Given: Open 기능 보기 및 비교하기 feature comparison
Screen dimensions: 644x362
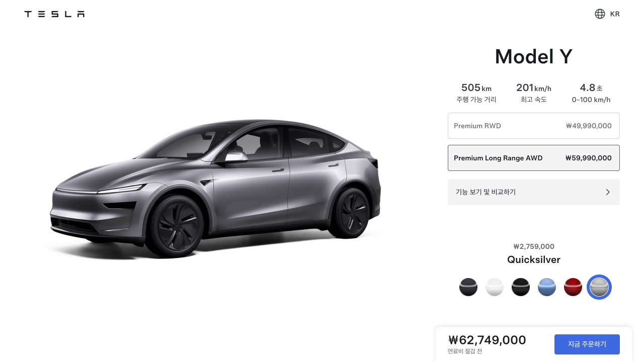Looking at the screenshot, I should [x=533, y=192].
